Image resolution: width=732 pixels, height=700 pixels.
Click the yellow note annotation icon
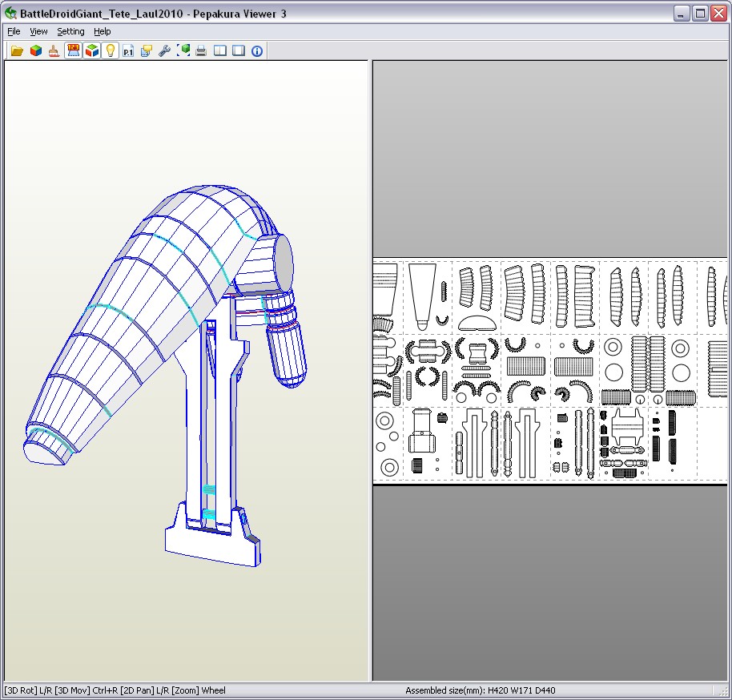(x=147, y=50)
